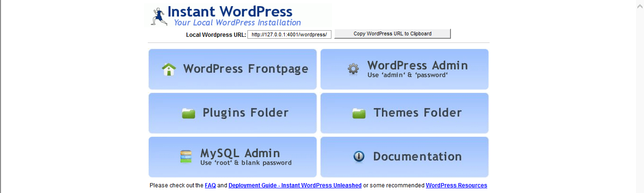Click the 'Your Local WordPress Installation' tagline
Viewport: 644px width, 193px height.
pyautogui.click(x=237, y=23)
